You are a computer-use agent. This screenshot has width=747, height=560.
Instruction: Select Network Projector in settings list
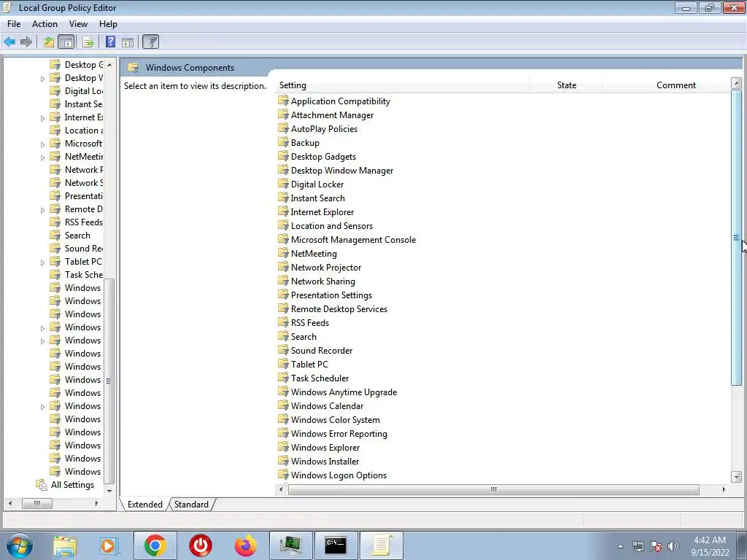(x=326, y=267)
